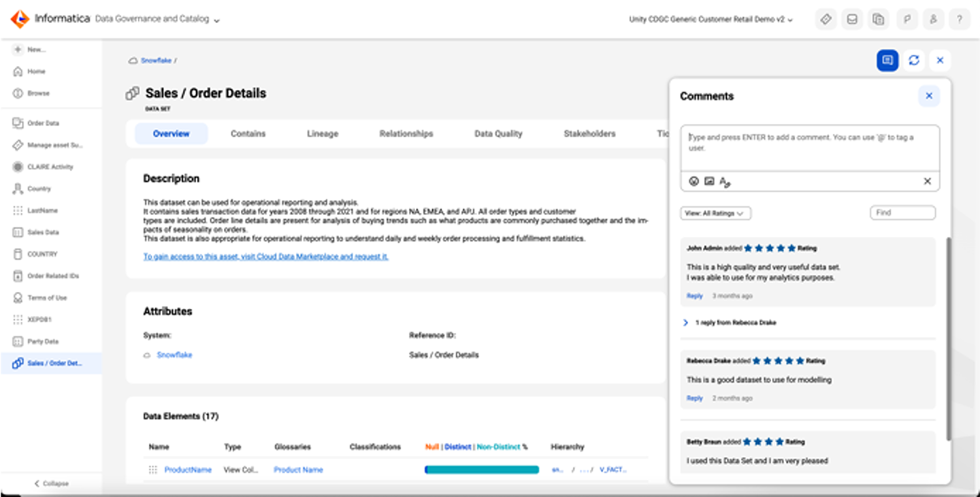Image resolution: width=980 pixels, height=497 pixels.
Task: Click the comments icon in top toolbar
Action: point(887,61)
